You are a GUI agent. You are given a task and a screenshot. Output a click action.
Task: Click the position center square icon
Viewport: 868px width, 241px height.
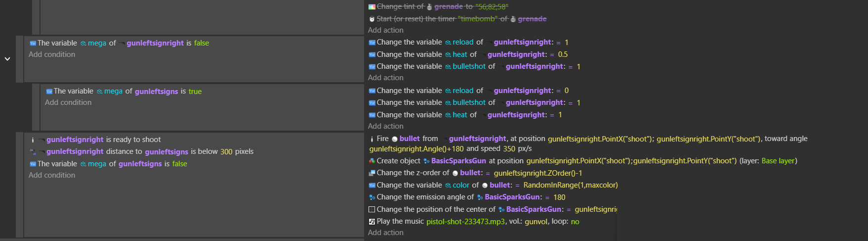pos(372,209)
